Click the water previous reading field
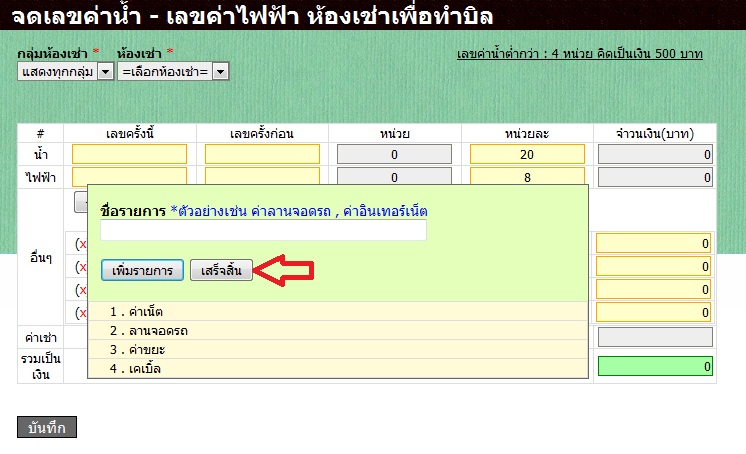The image size is (746, 454). (262, 154)
